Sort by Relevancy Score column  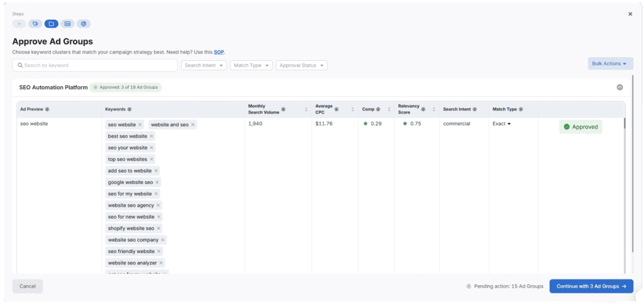point(434,109)
